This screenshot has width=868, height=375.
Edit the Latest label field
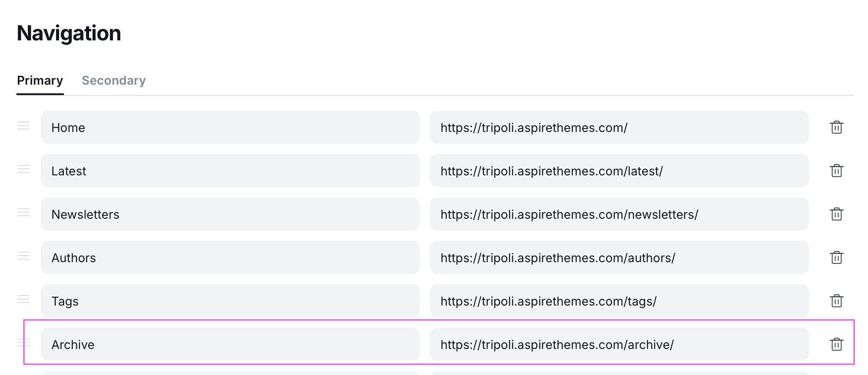coord(230,171)
